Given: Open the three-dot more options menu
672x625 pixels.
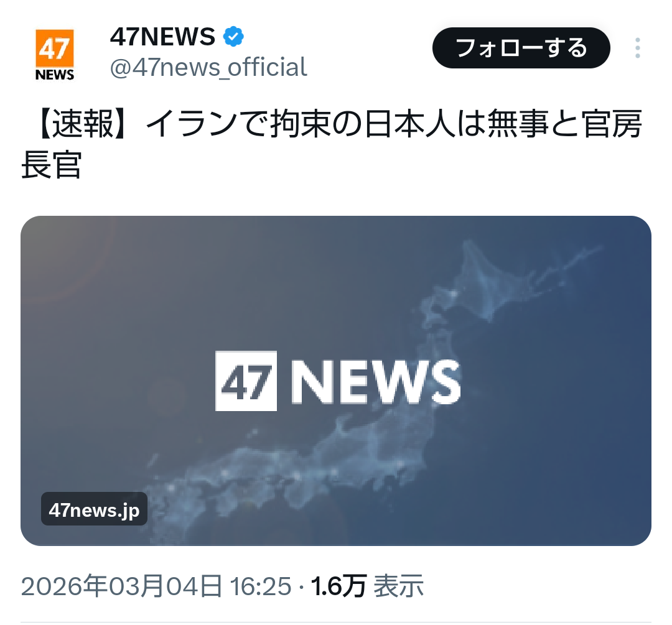Looking at the screenshot, I should (637, 47).
